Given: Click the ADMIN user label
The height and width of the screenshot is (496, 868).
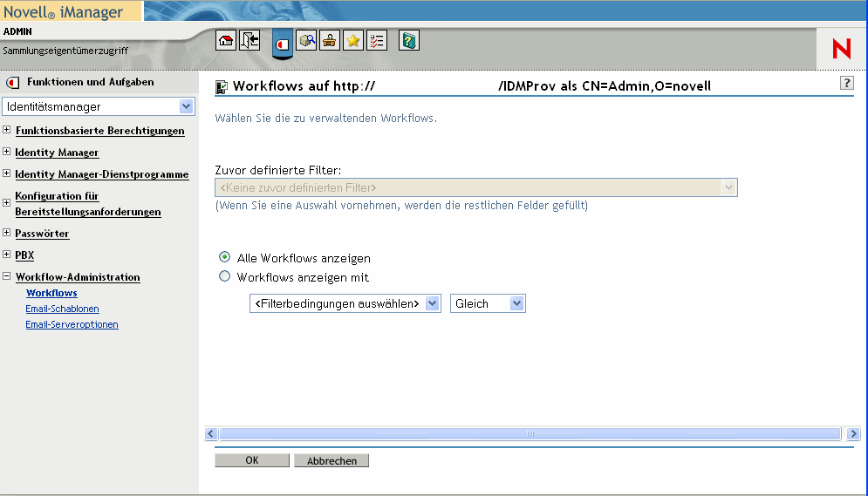Looking at the screenshot, I should [17, 31].
